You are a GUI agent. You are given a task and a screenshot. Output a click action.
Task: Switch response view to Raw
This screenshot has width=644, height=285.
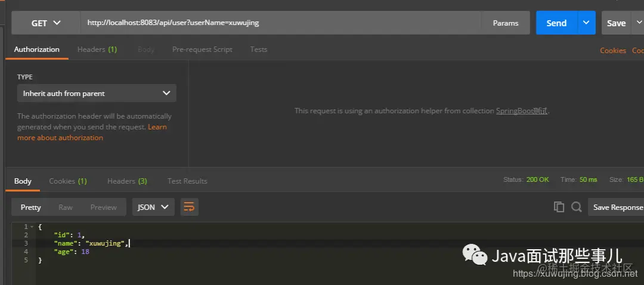(x=66, y=207)
